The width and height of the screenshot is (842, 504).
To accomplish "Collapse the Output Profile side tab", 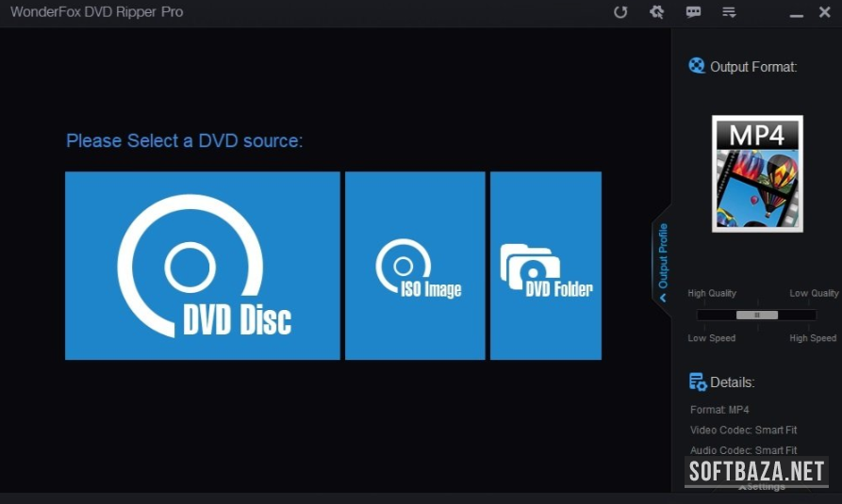I will pos(662,256).
